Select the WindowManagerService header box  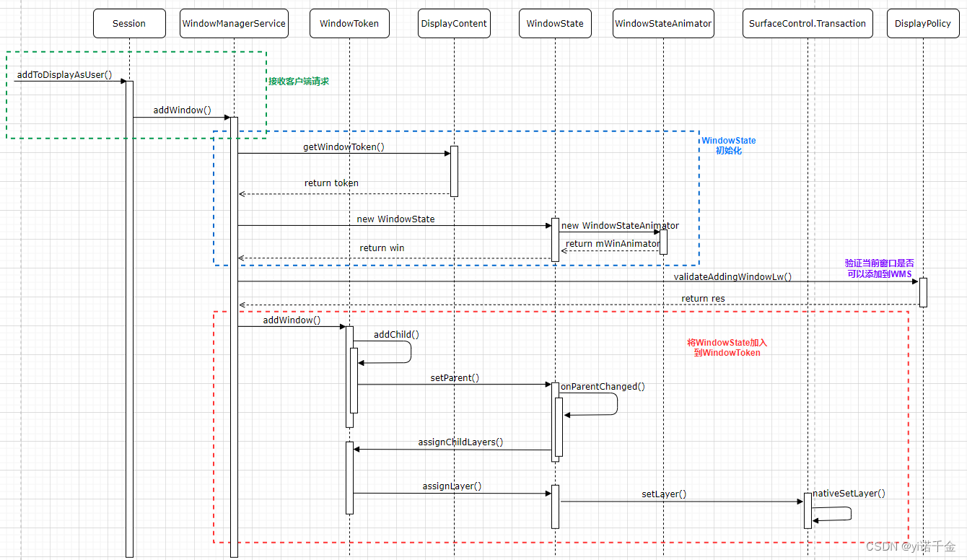click(234, 23)
